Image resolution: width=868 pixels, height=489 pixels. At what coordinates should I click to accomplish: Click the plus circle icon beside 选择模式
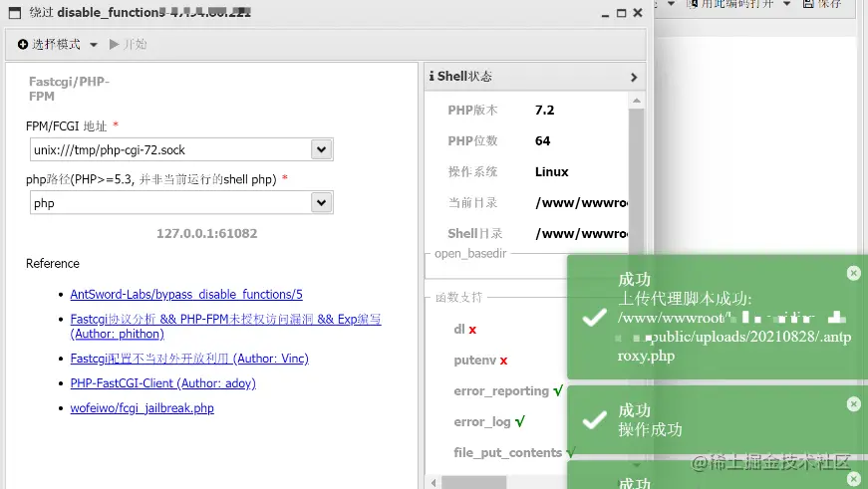click(x=23, y=44)
